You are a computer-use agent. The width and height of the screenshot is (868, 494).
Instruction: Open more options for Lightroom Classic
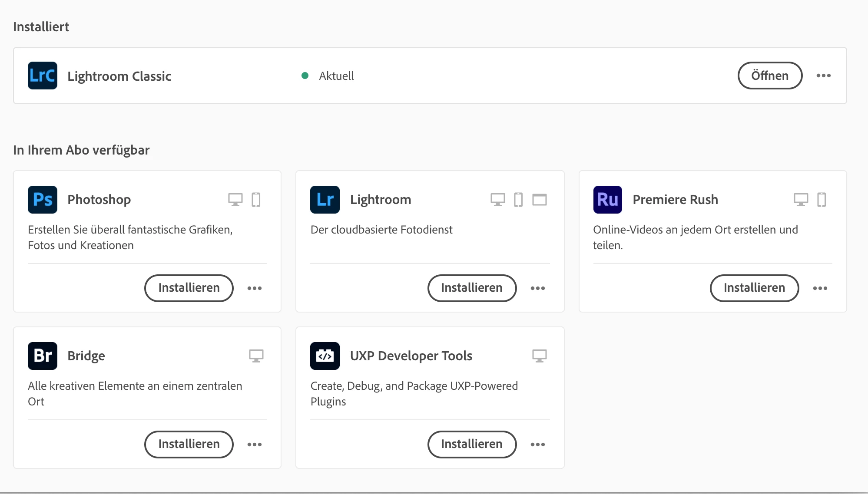[823, 76]
